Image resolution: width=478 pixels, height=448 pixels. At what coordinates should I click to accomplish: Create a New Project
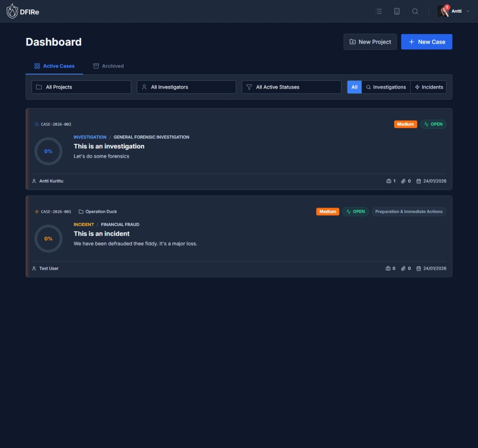click(370, 41)
